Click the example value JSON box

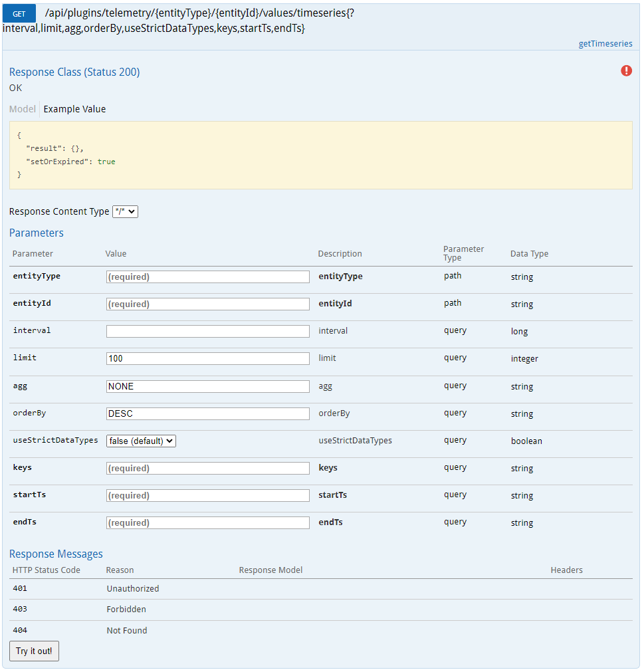point(320,155)
